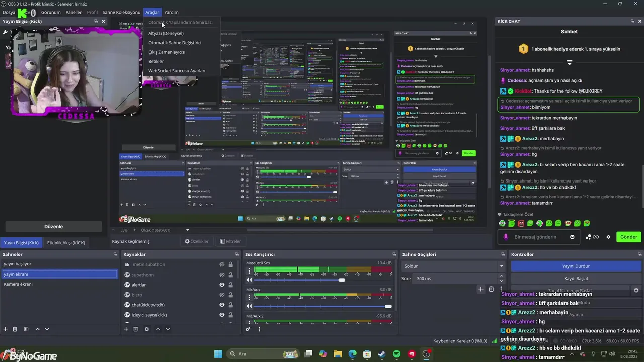Screen dimensions: 644x362
Task: Open source properties gear in Kaynaklar toolbar
Action: point(147,329)
